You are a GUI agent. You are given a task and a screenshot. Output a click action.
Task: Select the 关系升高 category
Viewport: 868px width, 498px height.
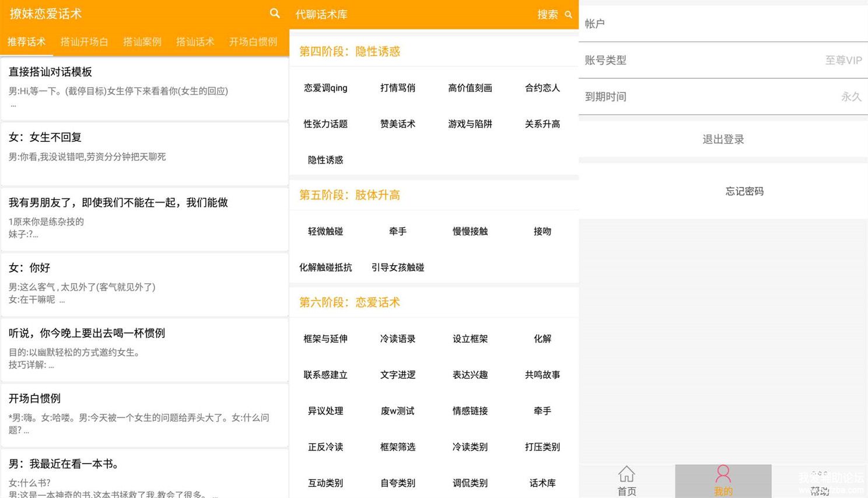[x=542, y=124]
